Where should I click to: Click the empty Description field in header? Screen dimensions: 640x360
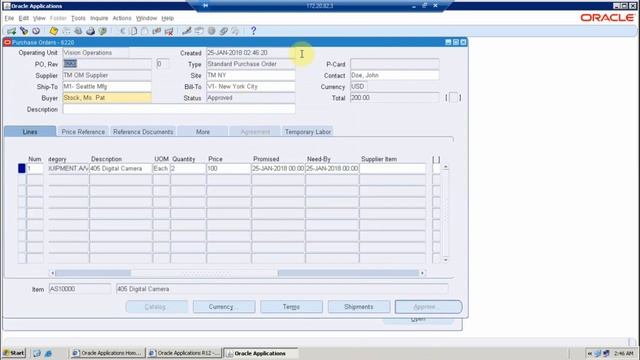[179, 109]
